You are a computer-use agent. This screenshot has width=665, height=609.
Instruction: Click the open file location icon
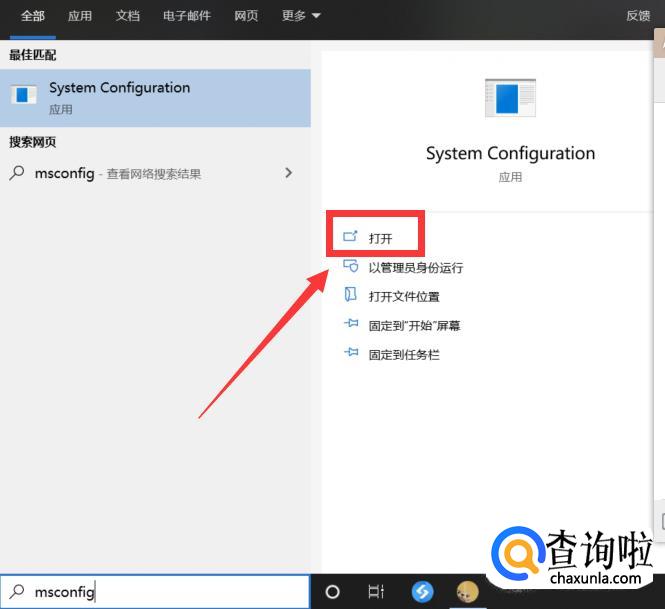tap(350, 294)
